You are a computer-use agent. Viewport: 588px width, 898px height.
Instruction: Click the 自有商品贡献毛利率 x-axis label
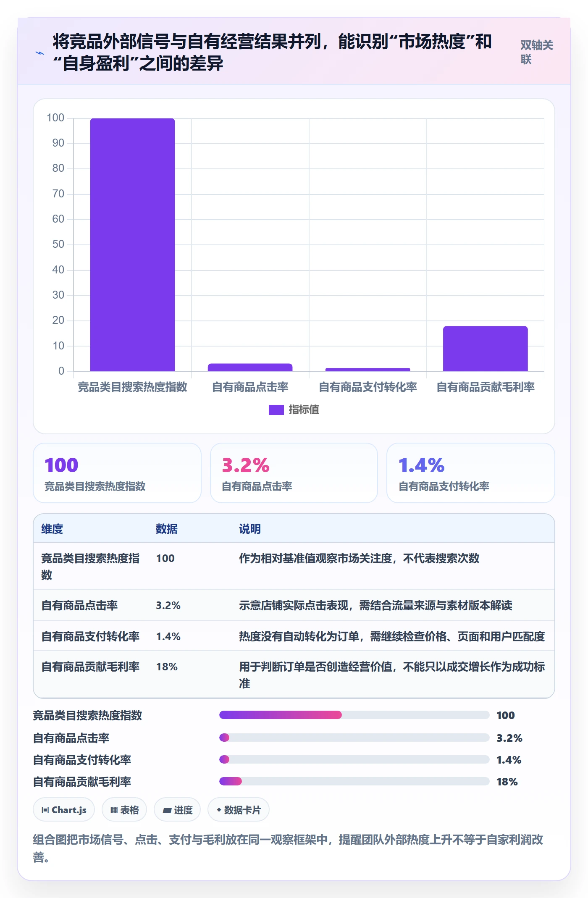click(x=485, y=387)
